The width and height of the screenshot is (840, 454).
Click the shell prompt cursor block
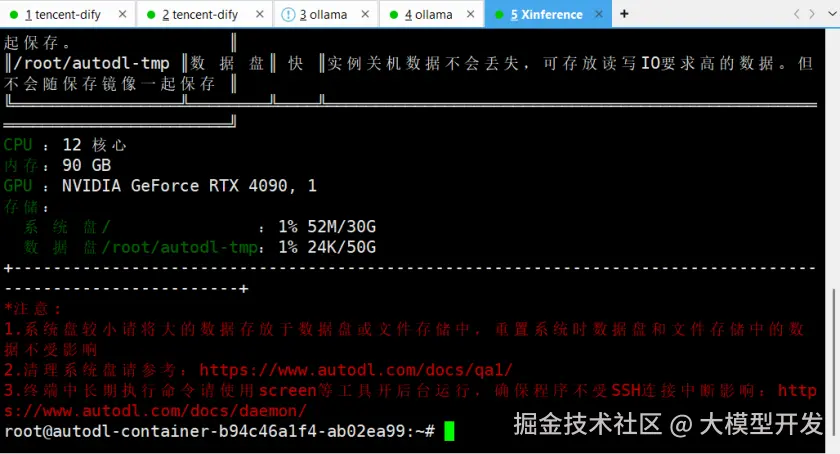pos(449,431)
